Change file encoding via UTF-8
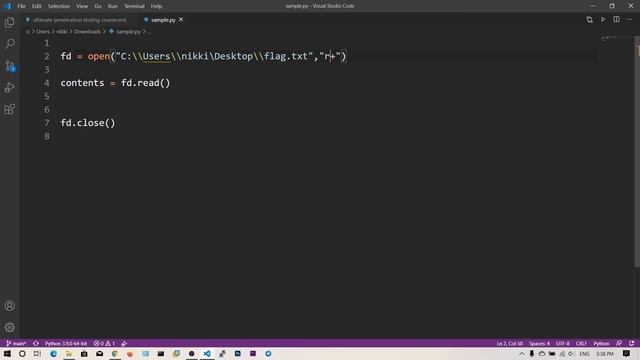The width and height of the screenshot is (640, 360). click(562, 343)
